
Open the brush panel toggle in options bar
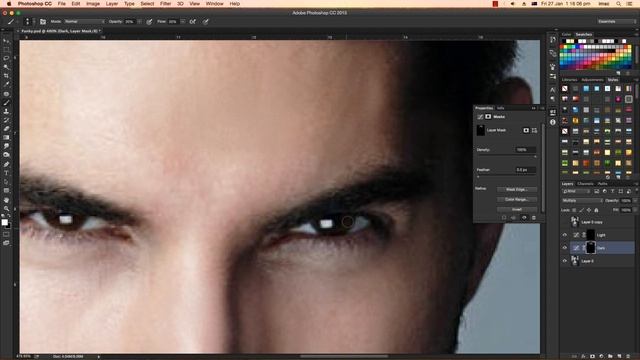(x=43, y=22)
